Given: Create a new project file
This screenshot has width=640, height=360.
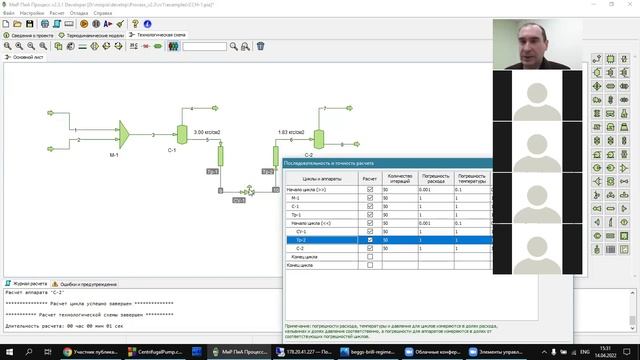Looking at the screenshot, I should 6,24.
